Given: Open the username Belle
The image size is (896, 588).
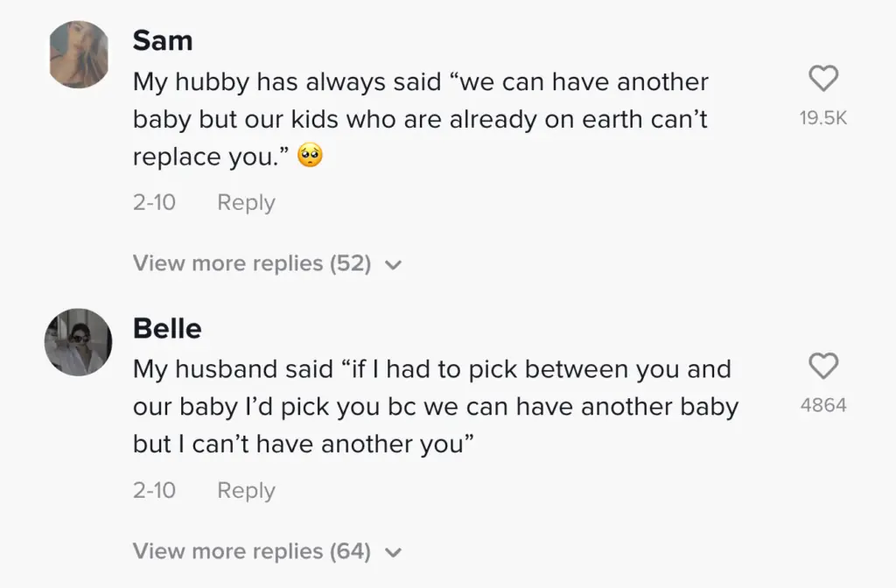Looking at the screenshot, I should (x=167, y=328).
